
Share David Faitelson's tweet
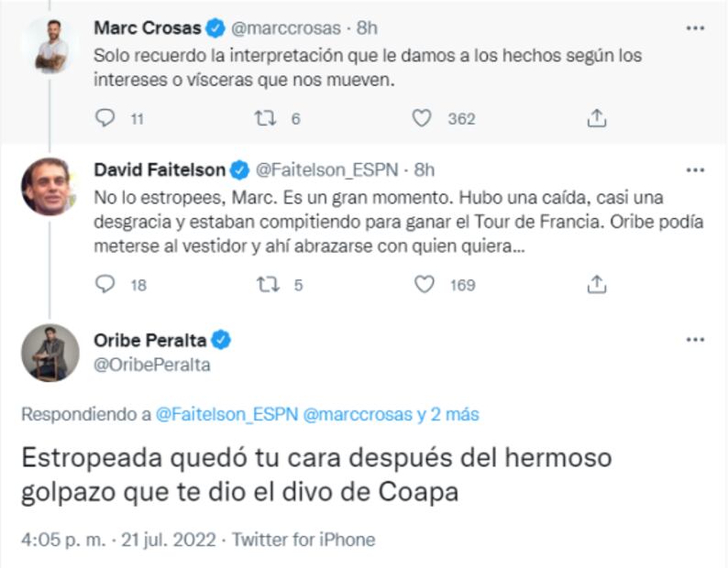597,285
